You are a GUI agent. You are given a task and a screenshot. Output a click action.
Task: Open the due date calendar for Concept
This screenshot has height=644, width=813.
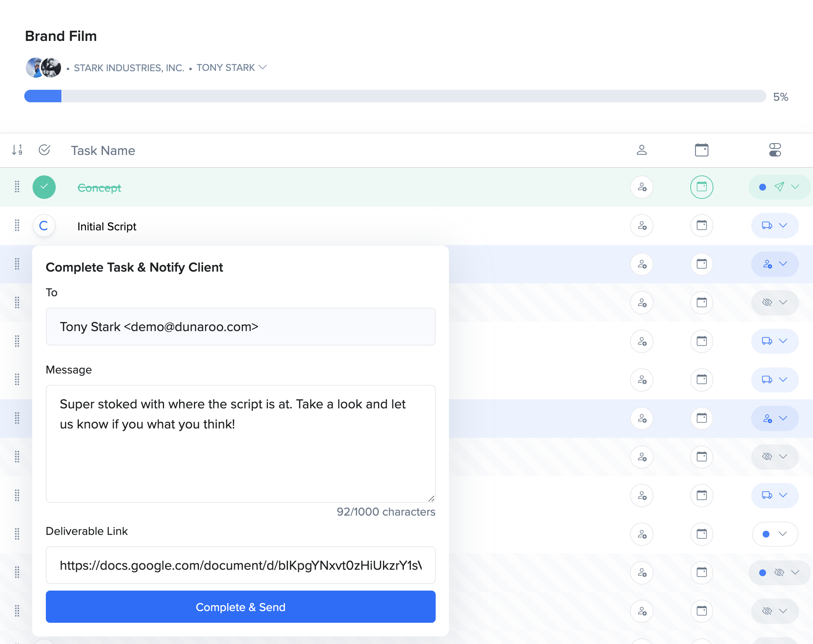tap(702, 187)
